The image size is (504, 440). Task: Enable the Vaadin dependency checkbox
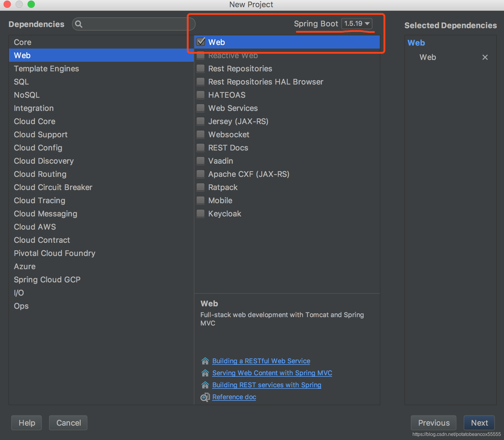201,161
